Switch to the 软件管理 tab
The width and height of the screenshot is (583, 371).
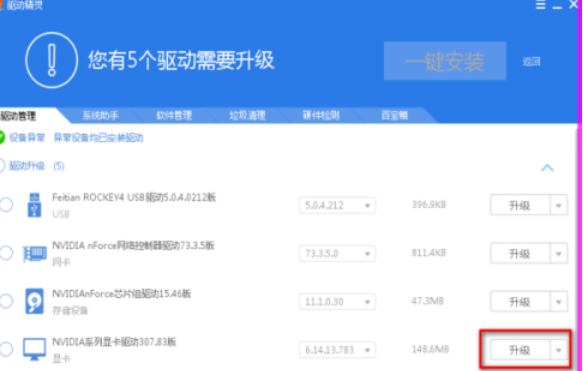[x=174, y=116]
